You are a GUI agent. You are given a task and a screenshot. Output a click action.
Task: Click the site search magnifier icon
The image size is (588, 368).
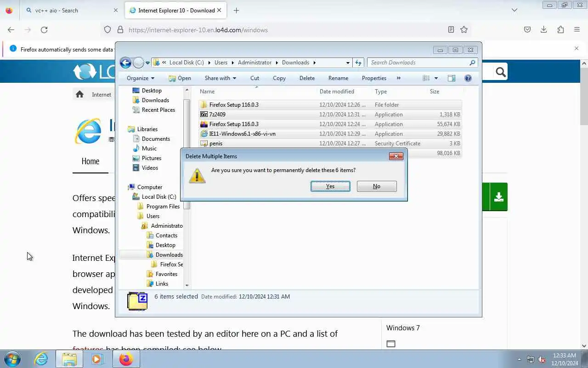point(501,72)
